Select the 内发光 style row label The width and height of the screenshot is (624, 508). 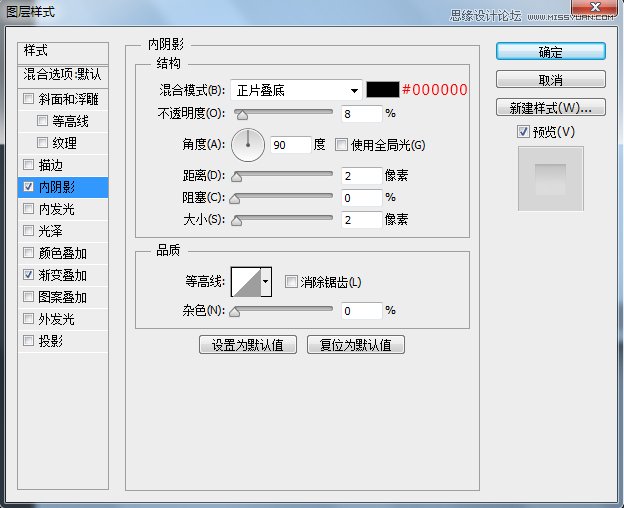point(57,209)
